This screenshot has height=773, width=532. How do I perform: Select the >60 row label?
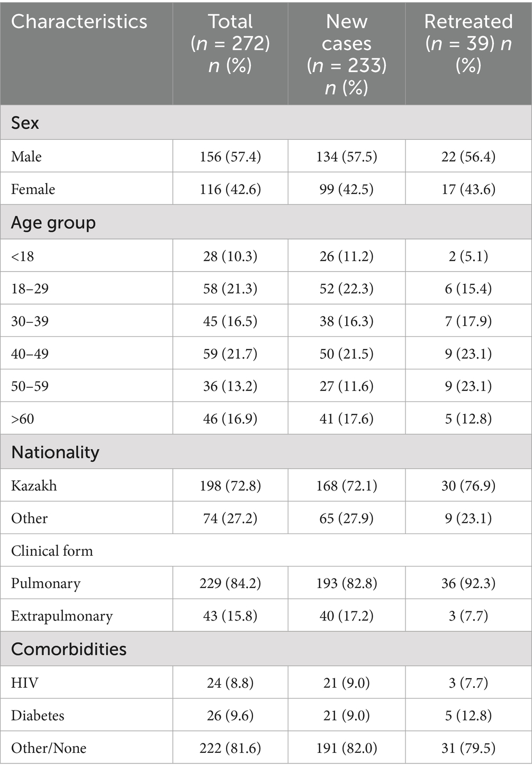click(23, 419)
